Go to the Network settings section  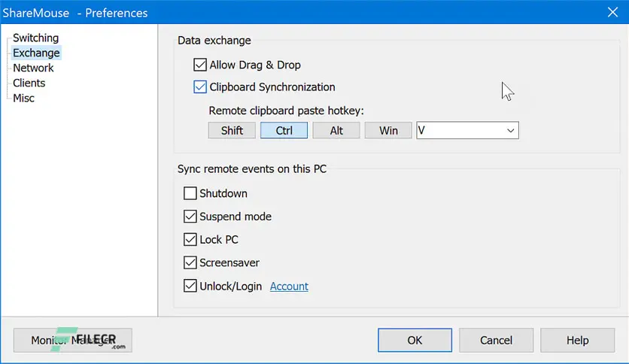tap(33, 68)
